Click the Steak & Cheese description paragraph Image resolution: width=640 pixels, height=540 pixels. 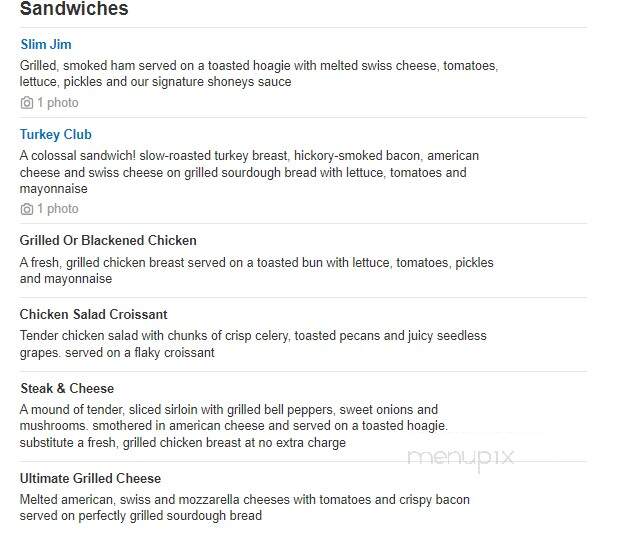(x=234, y=426)
